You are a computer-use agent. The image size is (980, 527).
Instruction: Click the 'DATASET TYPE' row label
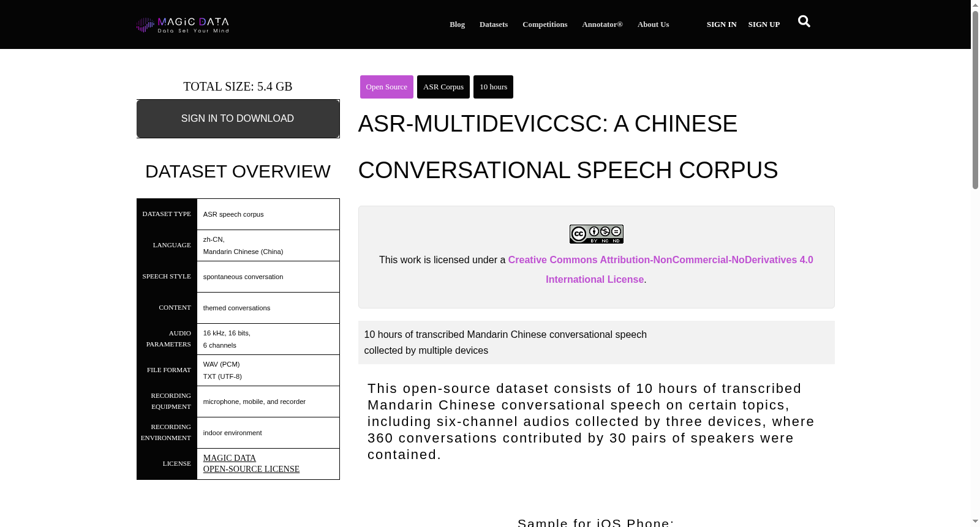click(x=167, y=214)
